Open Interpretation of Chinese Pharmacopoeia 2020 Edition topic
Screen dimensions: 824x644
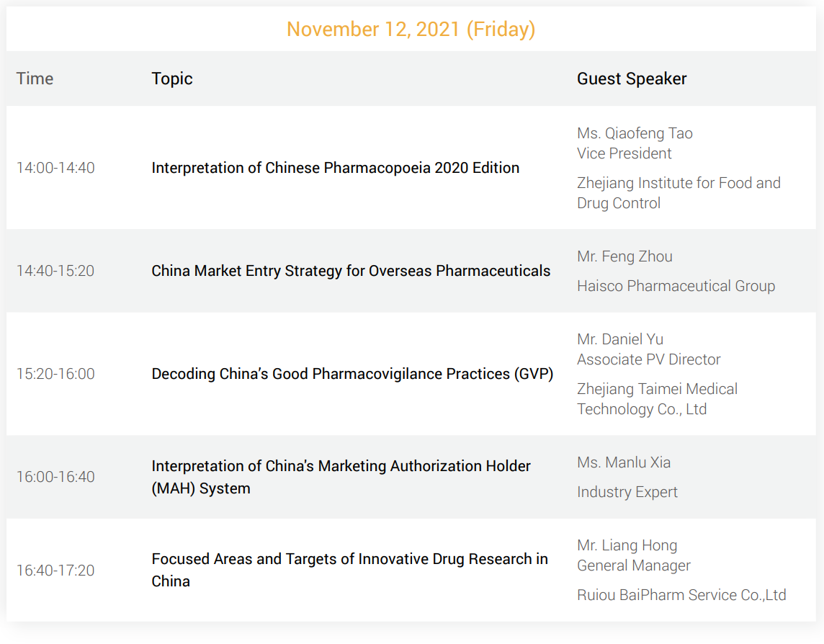tap(335, 168)
